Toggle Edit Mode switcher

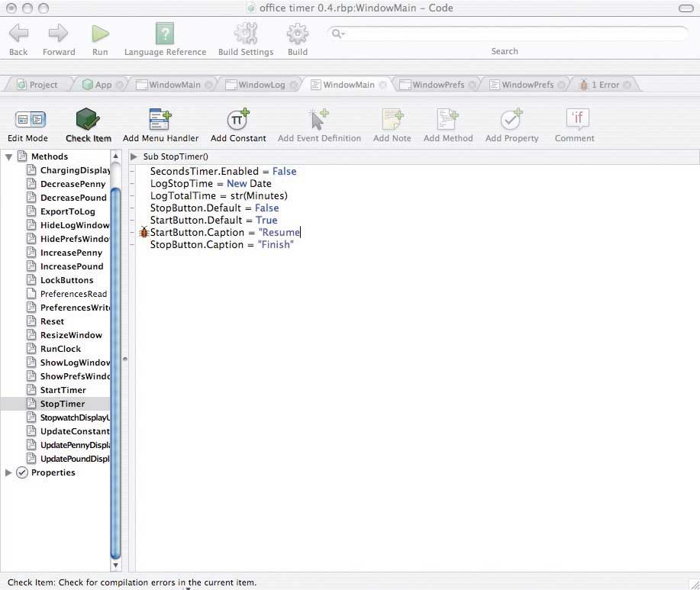[27, 120]
